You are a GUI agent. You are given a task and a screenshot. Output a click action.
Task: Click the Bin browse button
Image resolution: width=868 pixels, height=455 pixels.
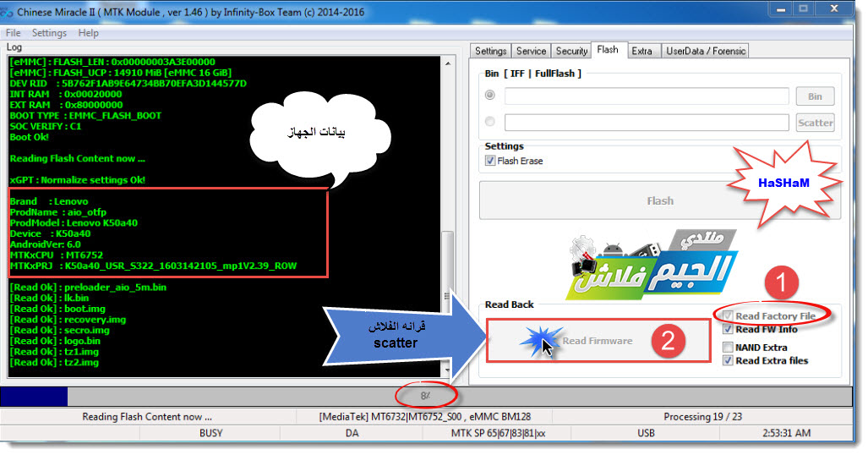(x=815, y=96)
